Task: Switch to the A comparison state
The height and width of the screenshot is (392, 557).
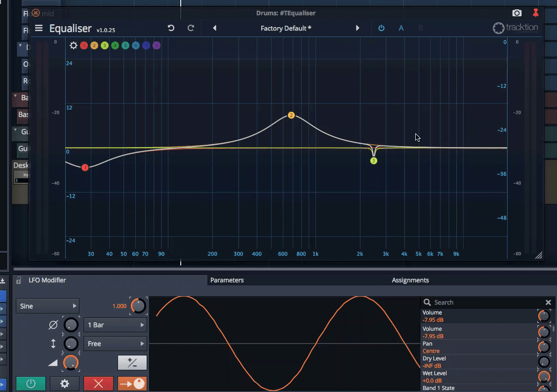Action: pyautogui.click(x=401, y=28)
